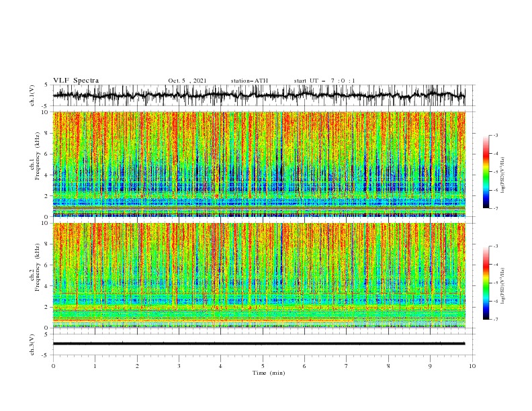Select the "start UT = 7 :0 :1" text
Viewport: 532px width, 411px height.
point(324,81)
